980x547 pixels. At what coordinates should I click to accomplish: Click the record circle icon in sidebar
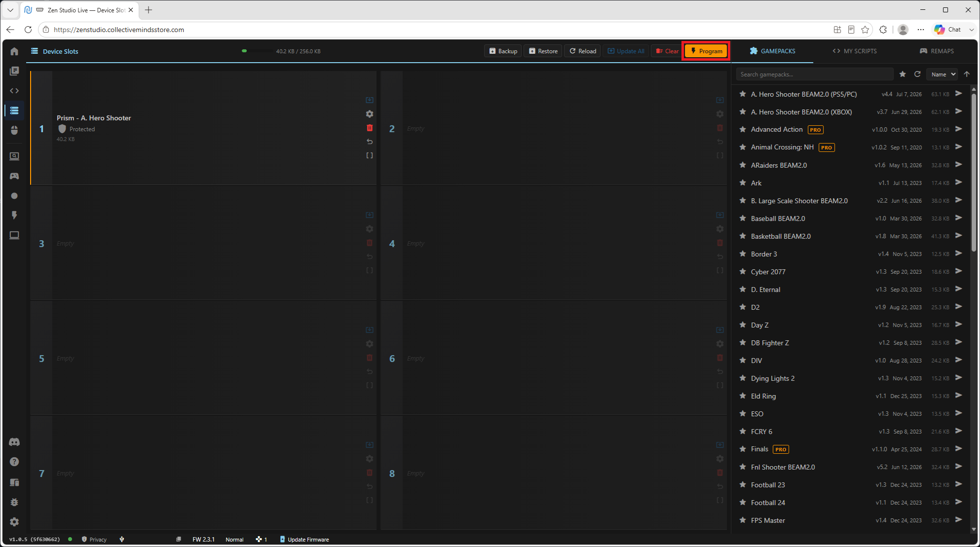[14, 196]
